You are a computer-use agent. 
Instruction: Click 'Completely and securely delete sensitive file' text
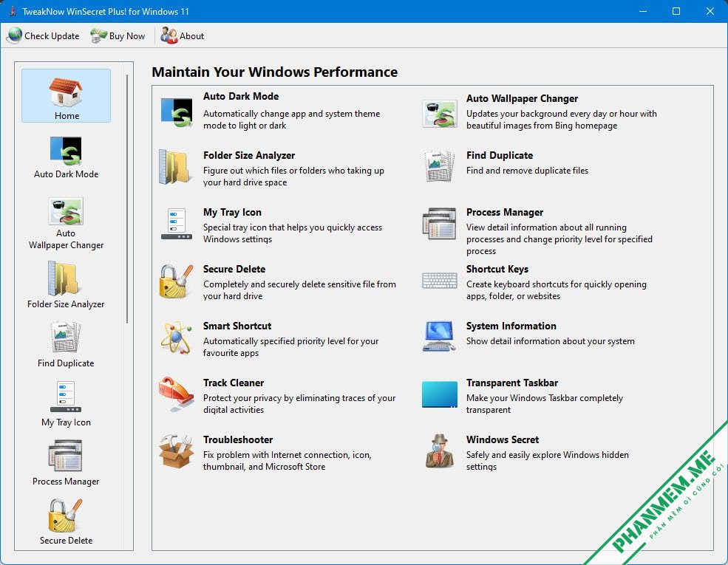click(299, 290)
